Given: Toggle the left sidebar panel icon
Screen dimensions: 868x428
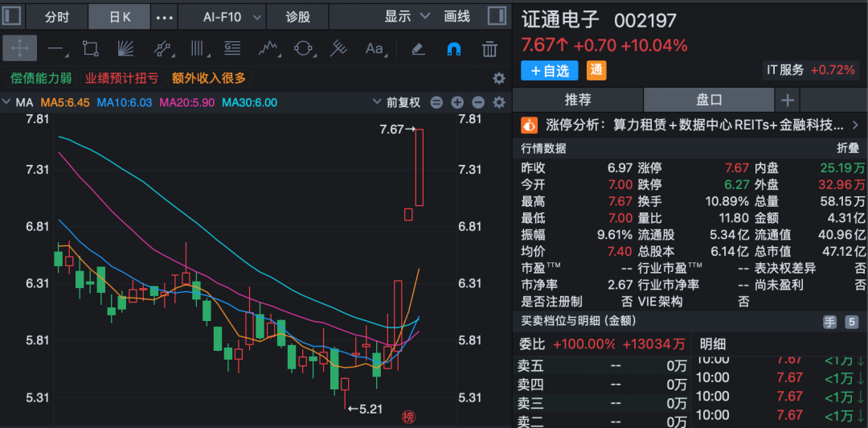Looking at the screenshot, I should [11, 15].
